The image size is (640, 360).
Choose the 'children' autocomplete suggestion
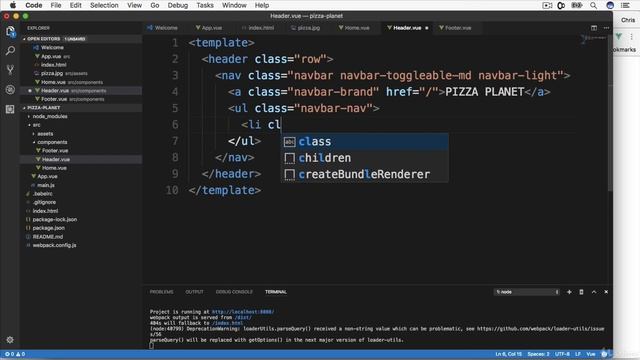tap(364, 158)
